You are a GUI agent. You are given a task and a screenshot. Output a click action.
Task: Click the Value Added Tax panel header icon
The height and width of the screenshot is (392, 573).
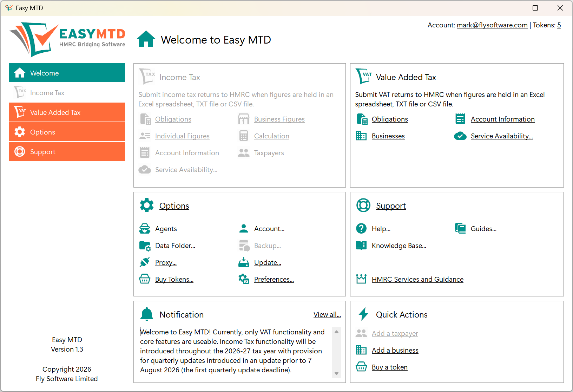363,76
